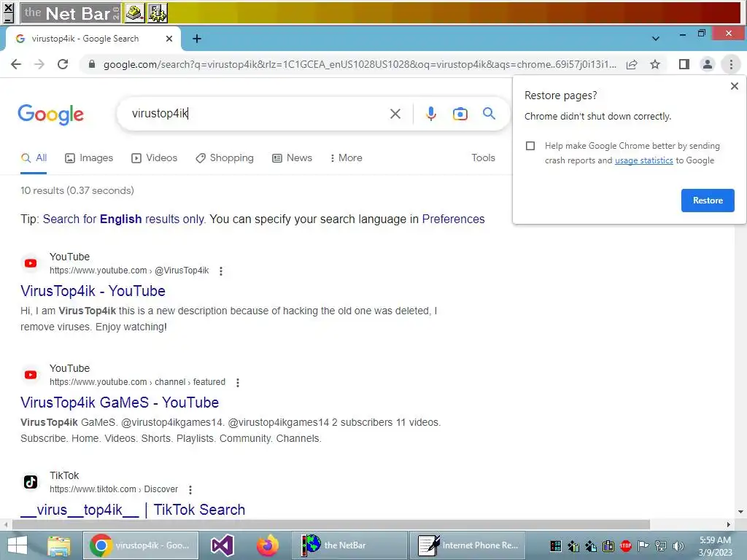
Task: Click the SD RD tray icon
Action: tap(555, 546)
